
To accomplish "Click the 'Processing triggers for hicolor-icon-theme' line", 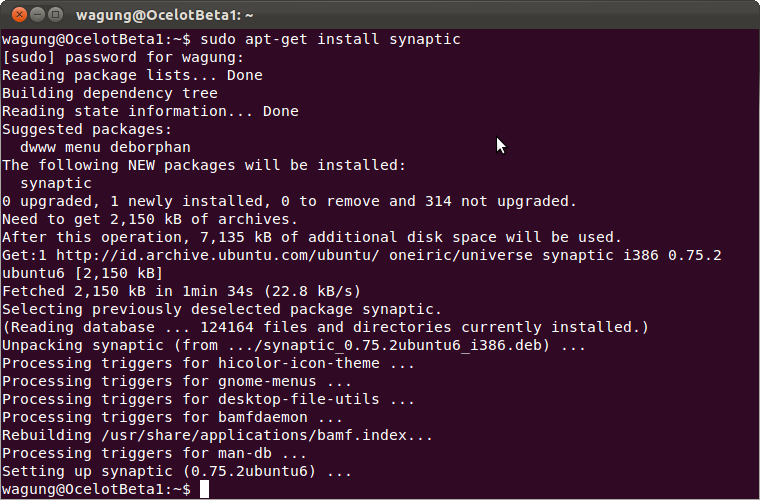I will (x=208, y=363).
